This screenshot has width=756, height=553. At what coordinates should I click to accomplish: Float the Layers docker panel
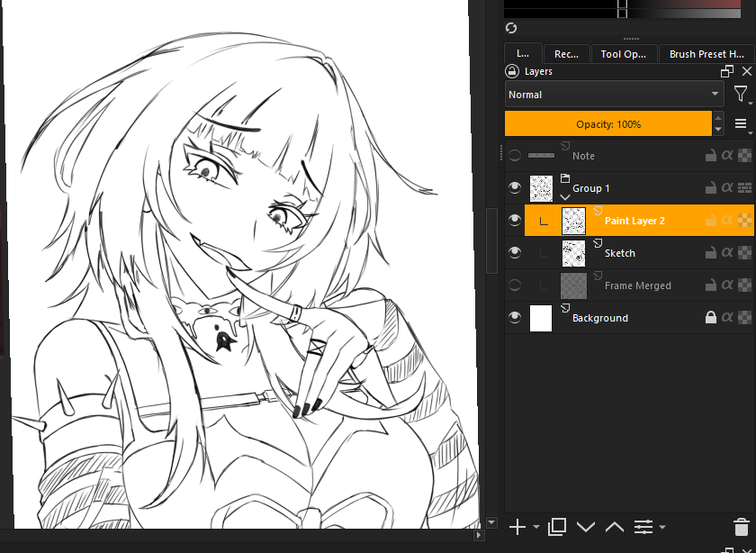coord(727,71)
